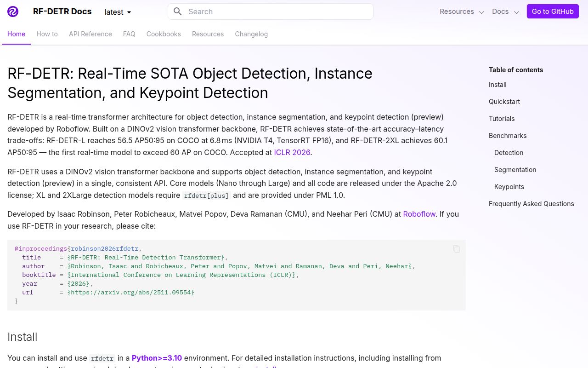
Task: Click the Go to GitHub button
Action: [553, 11]
